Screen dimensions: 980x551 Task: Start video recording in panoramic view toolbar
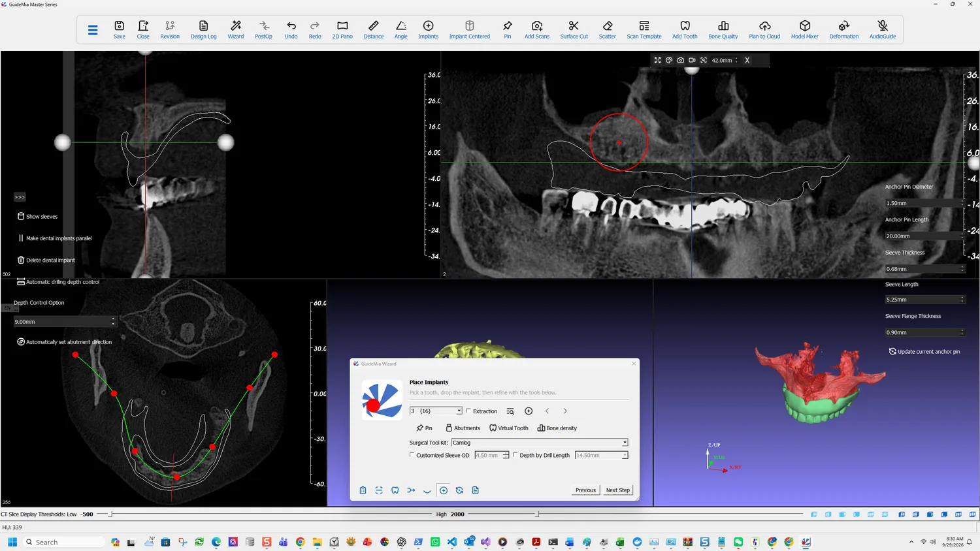coord(692,60)
